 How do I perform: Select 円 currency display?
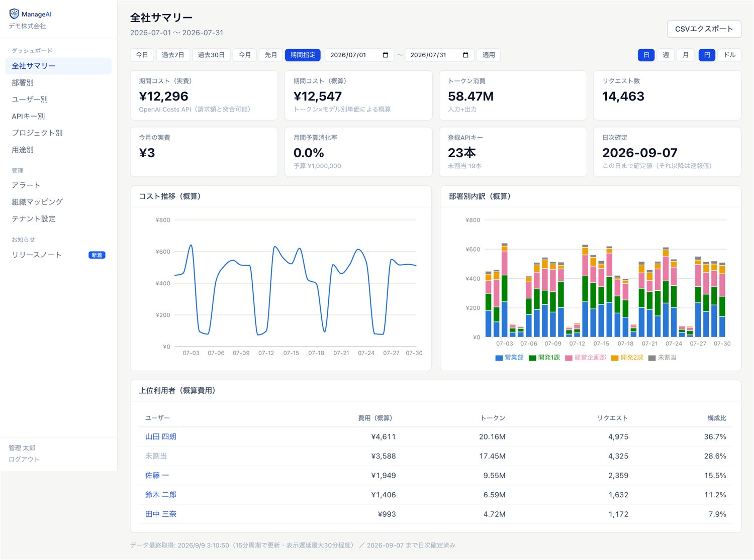707,55
